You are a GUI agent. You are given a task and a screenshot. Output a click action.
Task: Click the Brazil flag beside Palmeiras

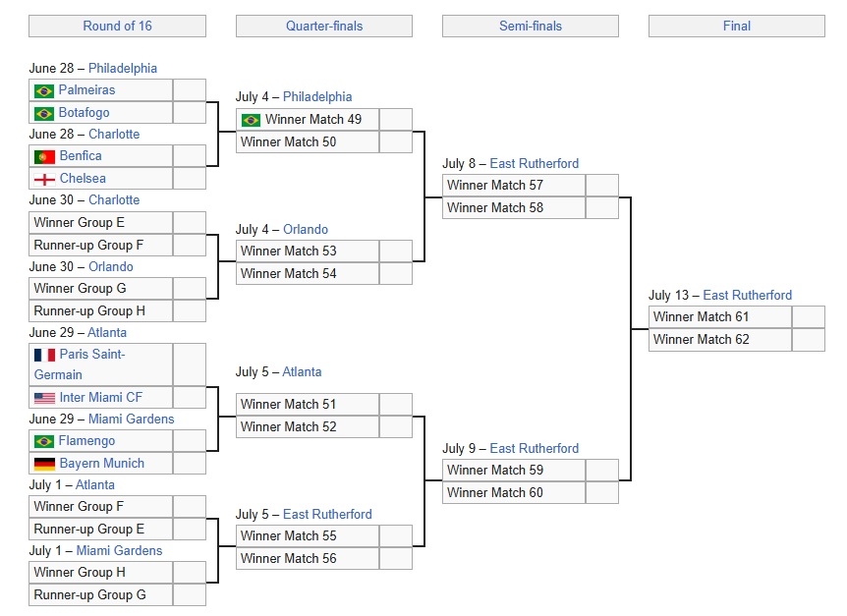[44, 90]
